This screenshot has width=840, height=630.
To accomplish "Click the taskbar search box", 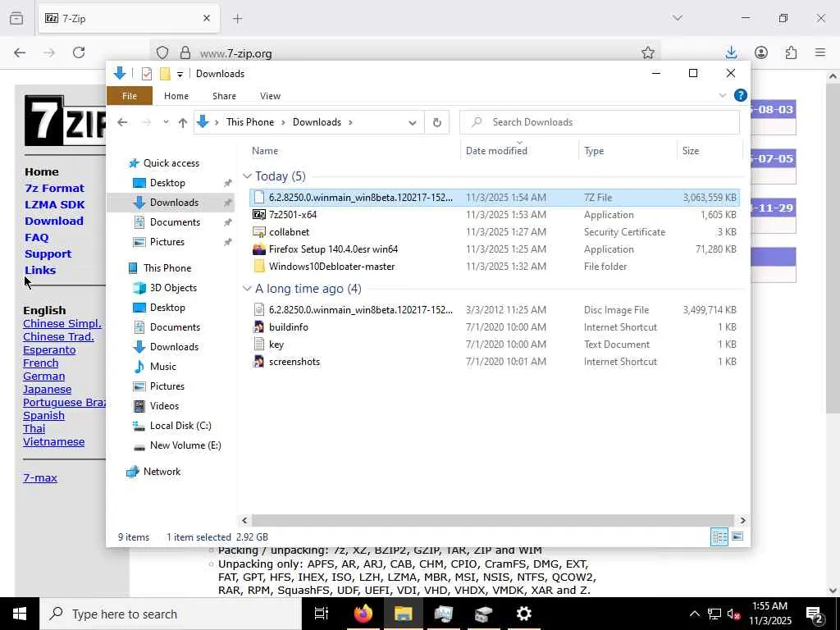I will [x=171, y=614].
